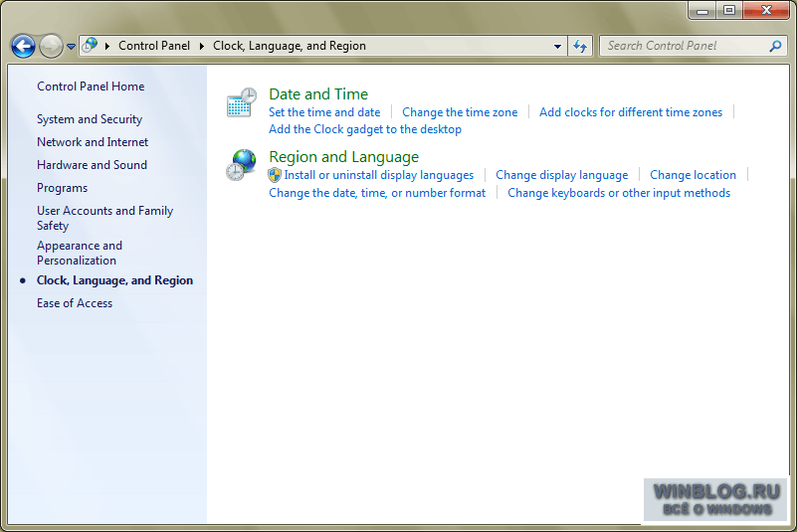
Task: Click the UAC shield icon beside Install languages
Action: [275, 175]
